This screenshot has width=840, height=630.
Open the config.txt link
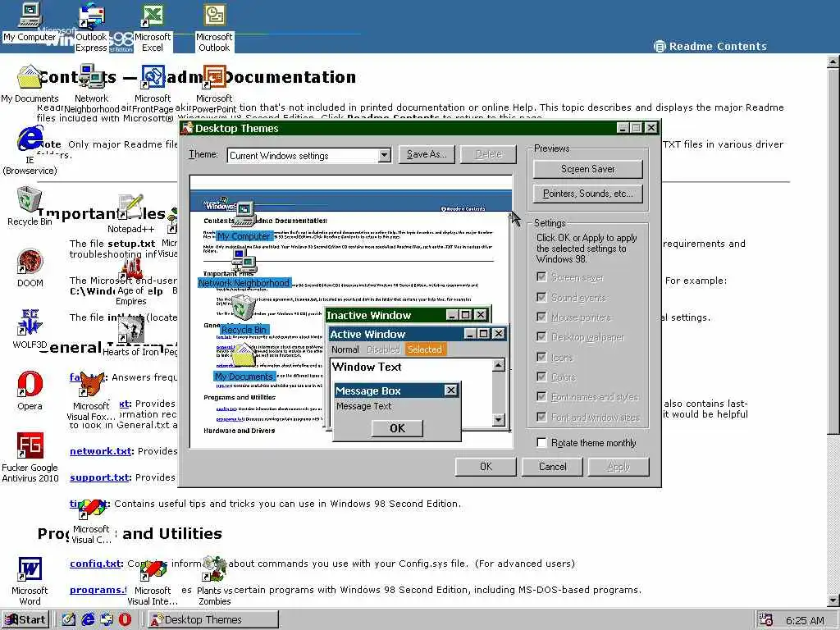coord(96,564)
